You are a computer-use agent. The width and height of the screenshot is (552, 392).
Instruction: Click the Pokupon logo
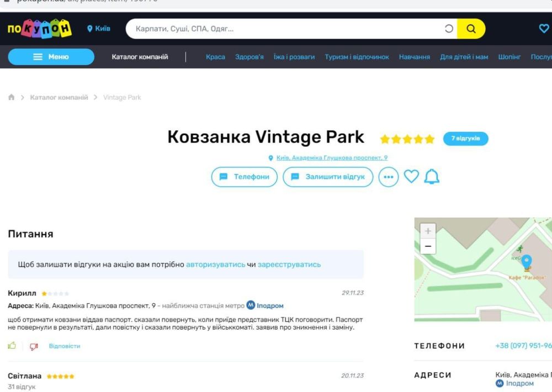40,29
